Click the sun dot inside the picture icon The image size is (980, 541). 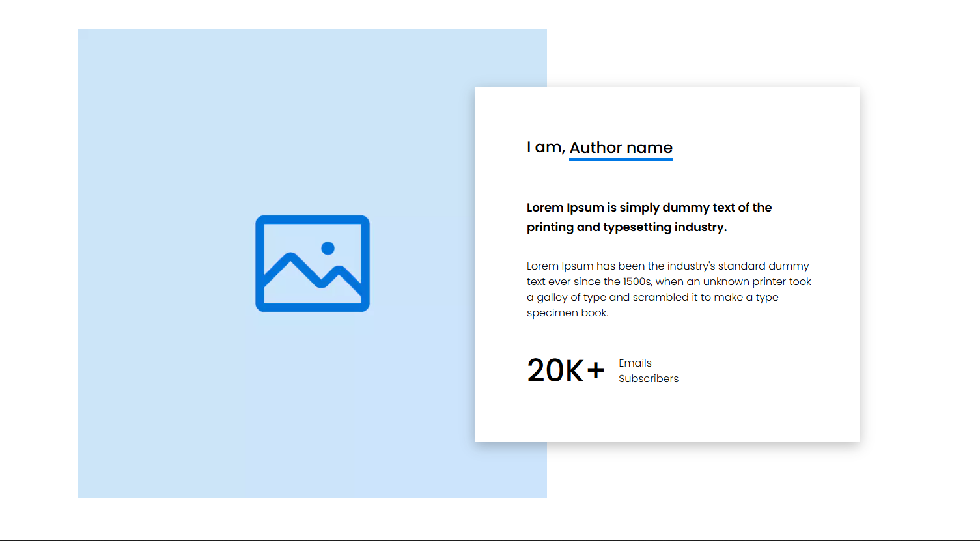(328, 248)
